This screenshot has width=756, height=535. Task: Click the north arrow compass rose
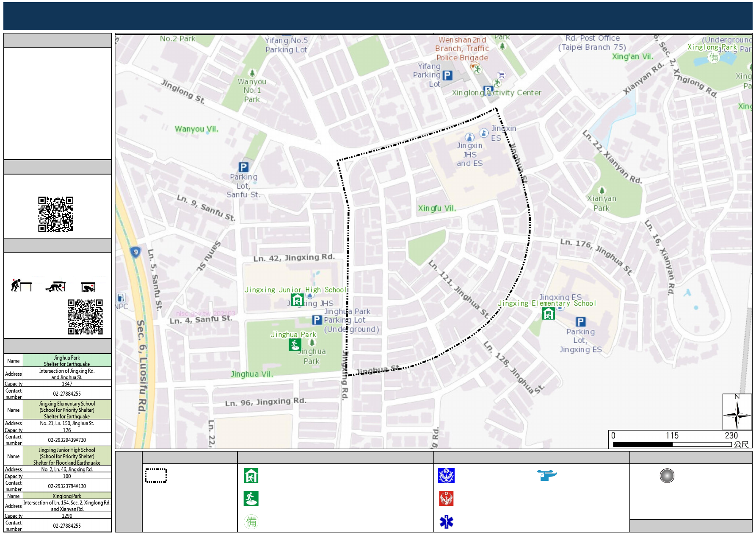[737, 412]
